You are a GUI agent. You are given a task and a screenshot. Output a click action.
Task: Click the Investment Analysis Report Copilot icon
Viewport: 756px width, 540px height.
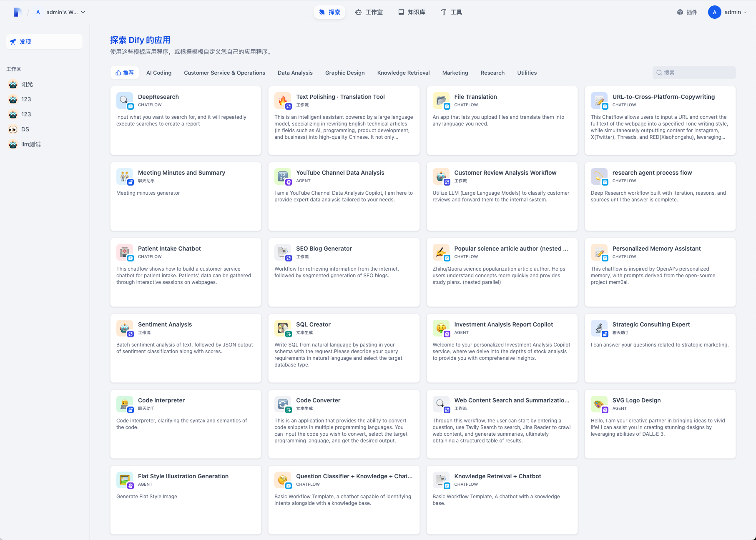coord(441,328)
